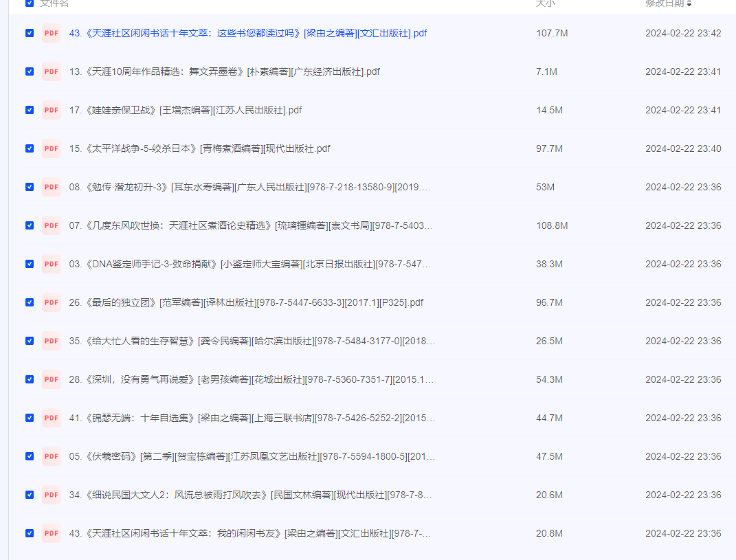Click PDF icon beside 太平洋战争-5-绞杀日本

pos(52,148)
